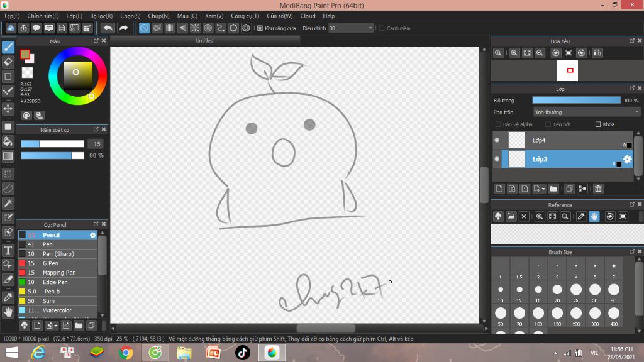Open Lớp3 layer settings gear
This screenshot has height=362, width=644.
click(x=627, y=159)
